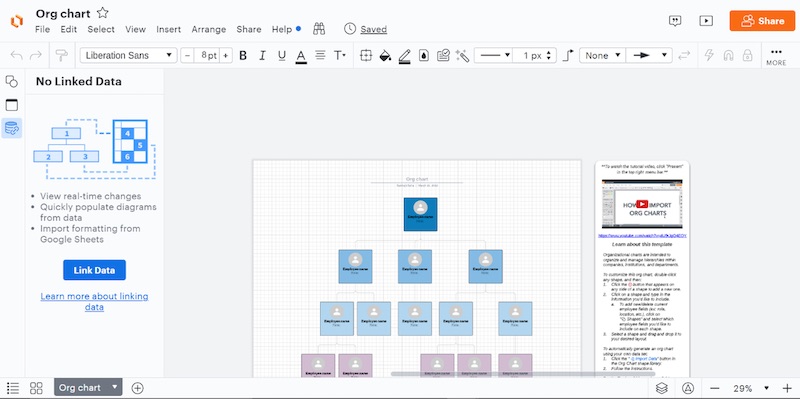Click the swap arrows icon
This screenshot has width=800, height=399.
tap(684, 55)
